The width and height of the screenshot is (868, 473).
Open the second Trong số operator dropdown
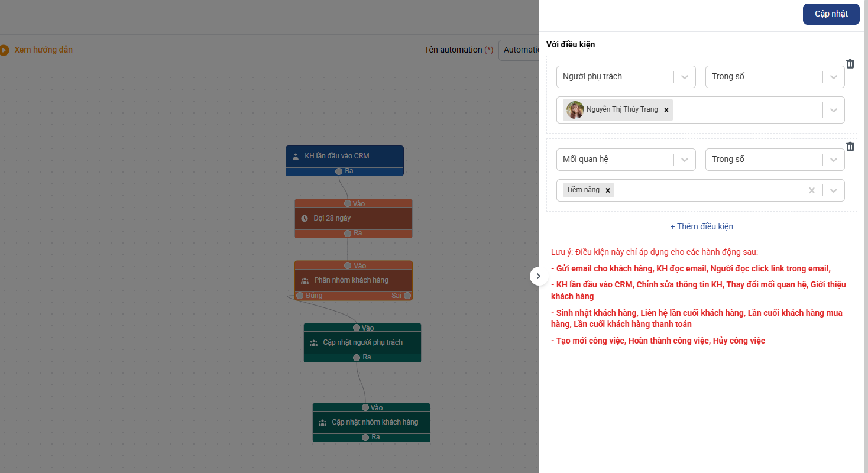point(775,159)
